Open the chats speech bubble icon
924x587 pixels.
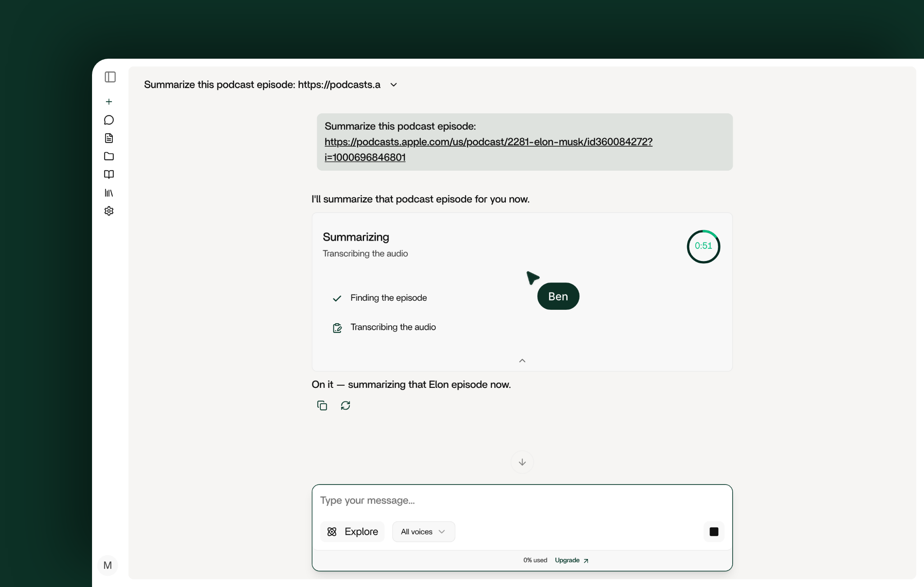[x=109, y=120]
